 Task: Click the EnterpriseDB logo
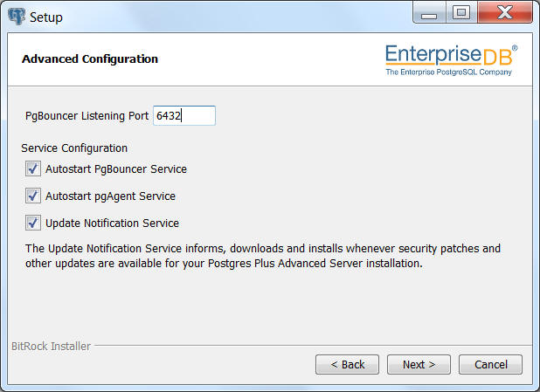[451, 59]
